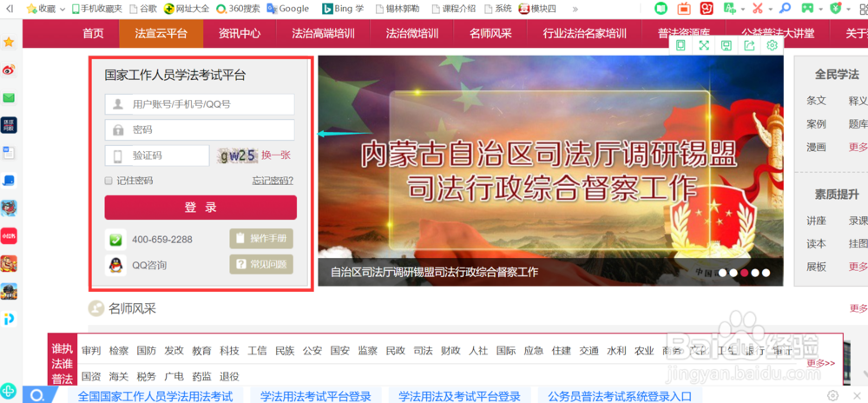Click the search icon at bottom left bar

point(36,395)
